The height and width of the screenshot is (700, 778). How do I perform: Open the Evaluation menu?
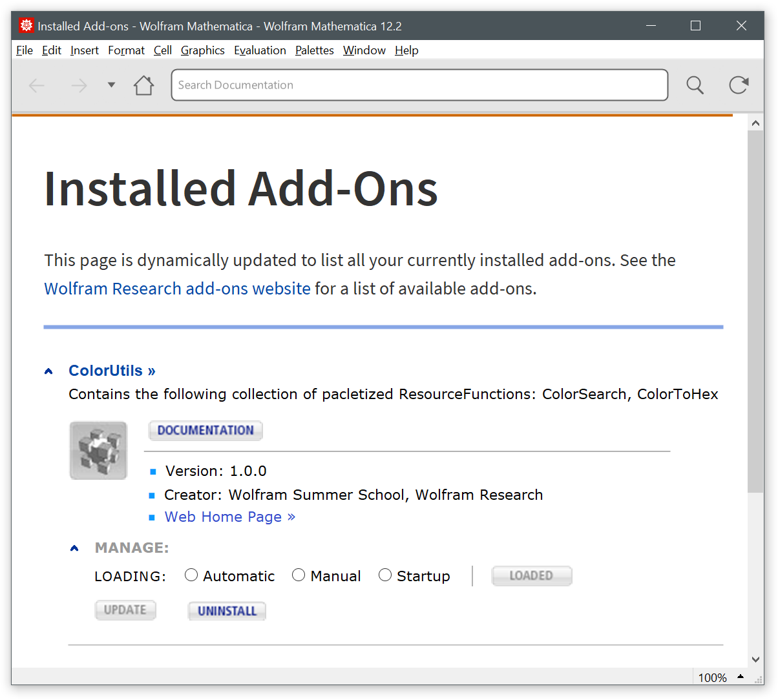coord(260,50)
